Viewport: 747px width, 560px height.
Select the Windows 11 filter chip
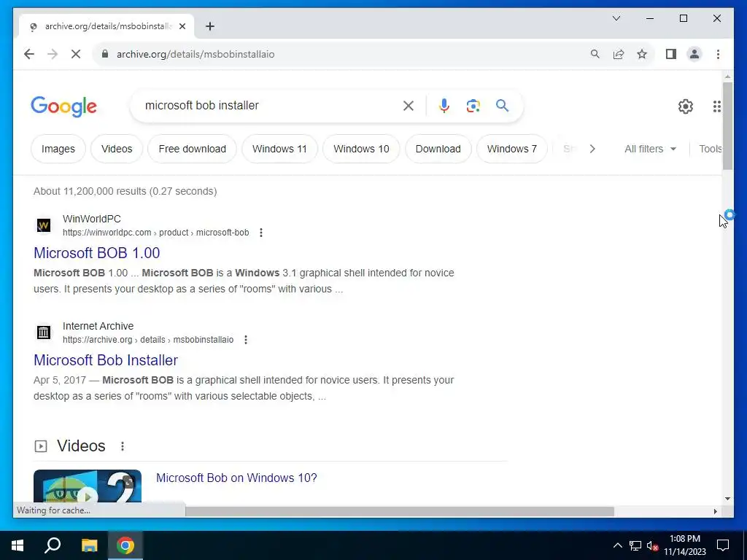point(279,149)
